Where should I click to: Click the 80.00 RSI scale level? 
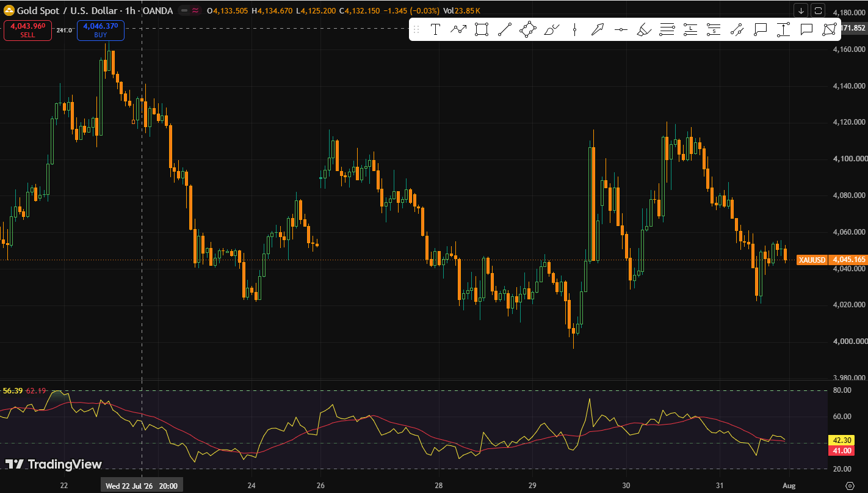pos(842,390)
